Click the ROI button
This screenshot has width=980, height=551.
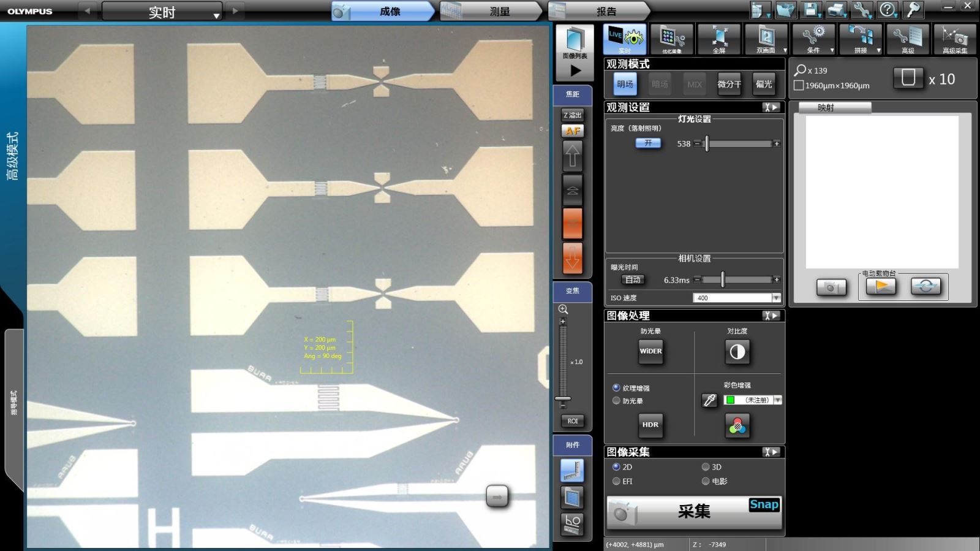[573, 421]
